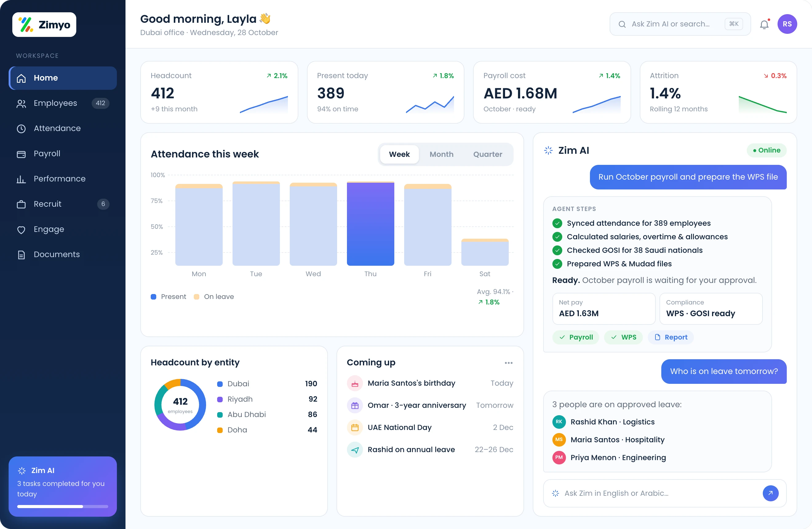Select the Sat attendance bar
This screenshot has height=529, width=812.
[x=485, y=252]
